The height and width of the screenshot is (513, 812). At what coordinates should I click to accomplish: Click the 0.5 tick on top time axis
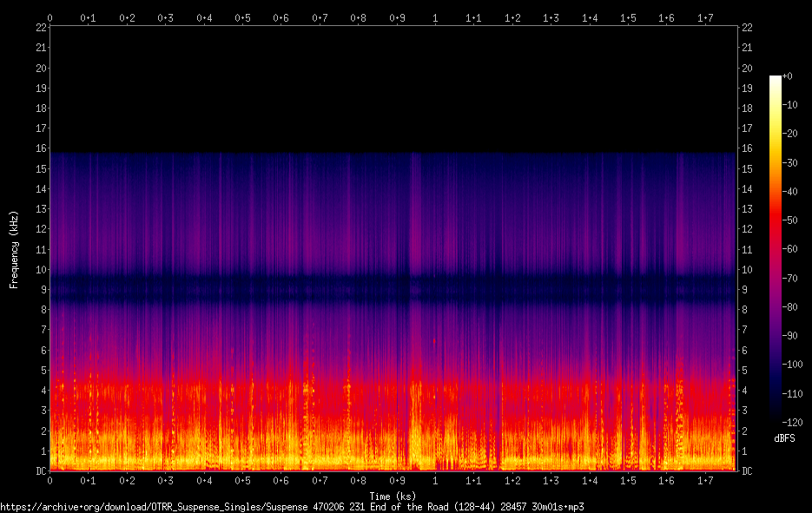[242, 18]
